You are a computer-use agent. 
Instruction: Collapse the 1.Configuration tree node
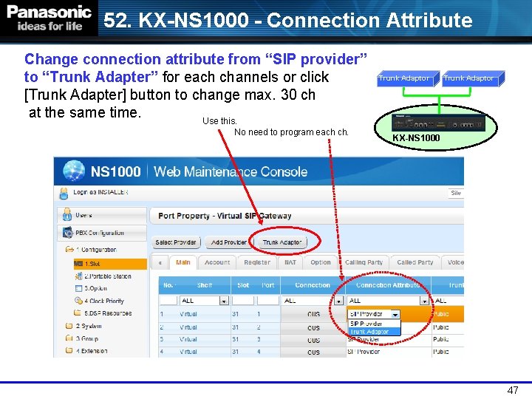96,250
